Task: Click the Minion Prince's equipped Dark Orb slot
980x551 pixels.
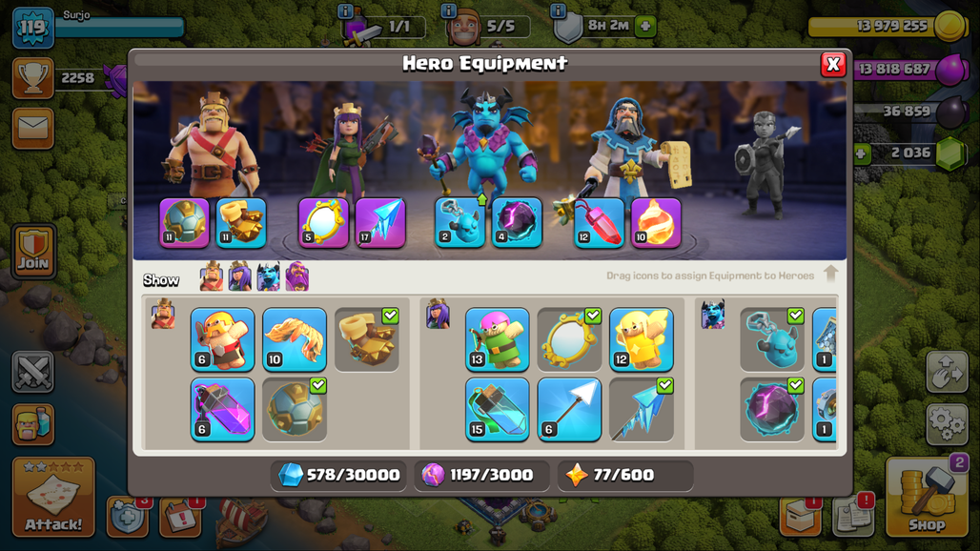Action: coord(517,222)
